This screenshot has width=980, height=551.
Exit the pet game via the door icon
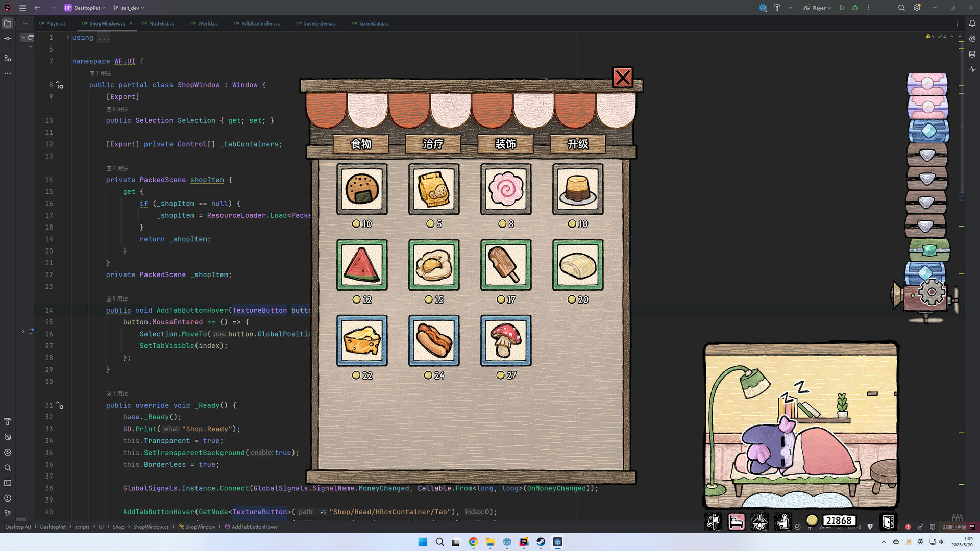coord(888,521)
